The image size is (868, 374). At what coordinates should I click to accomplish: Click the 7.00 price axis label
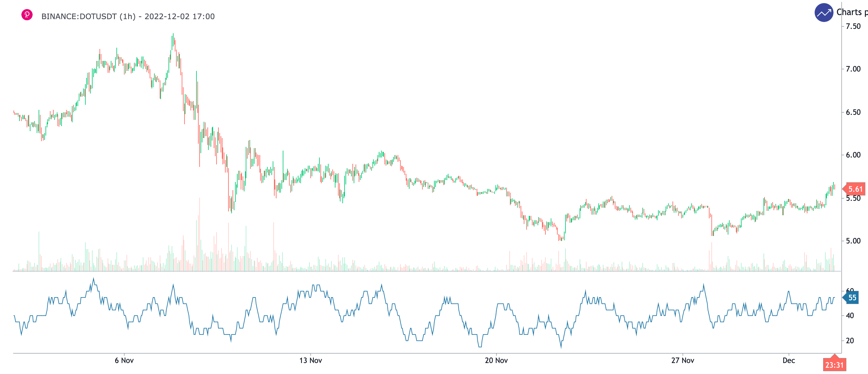tap(853, 69)
